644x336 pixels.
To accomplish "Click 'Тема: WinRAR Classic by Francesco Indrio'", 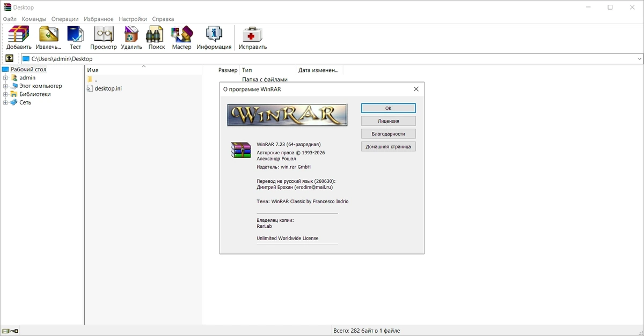I will point(303,201).
